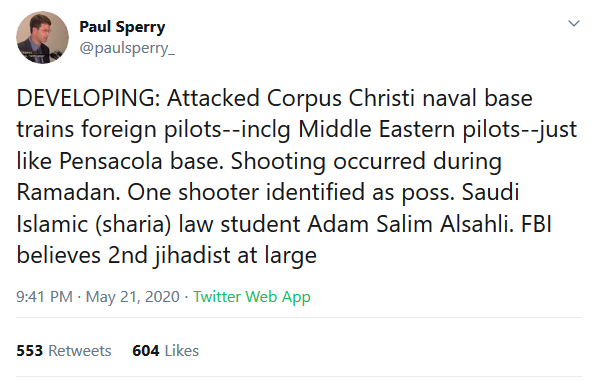
Task: Click the Paul Sperry display name
Action: [122, 27]
